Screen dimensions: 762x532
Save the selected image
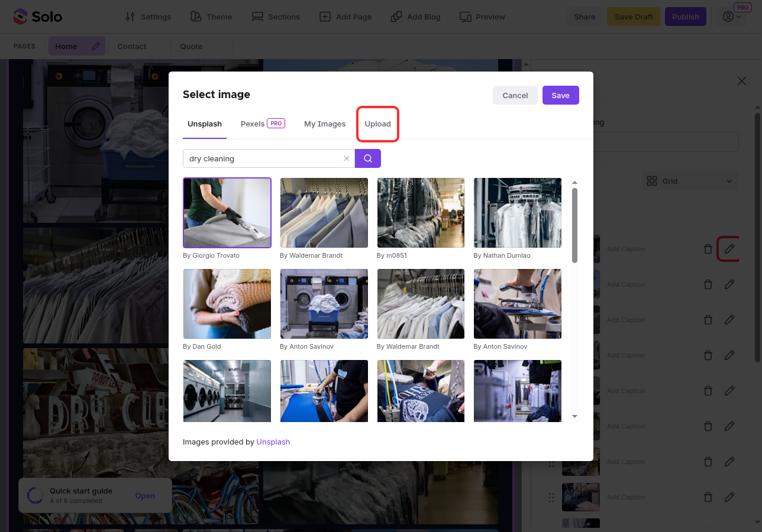(561, 95)
